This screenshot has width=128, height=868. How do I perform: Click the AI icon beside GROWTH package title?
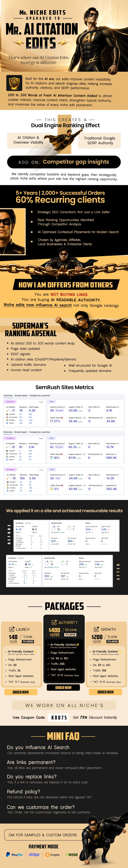[97, 629]
